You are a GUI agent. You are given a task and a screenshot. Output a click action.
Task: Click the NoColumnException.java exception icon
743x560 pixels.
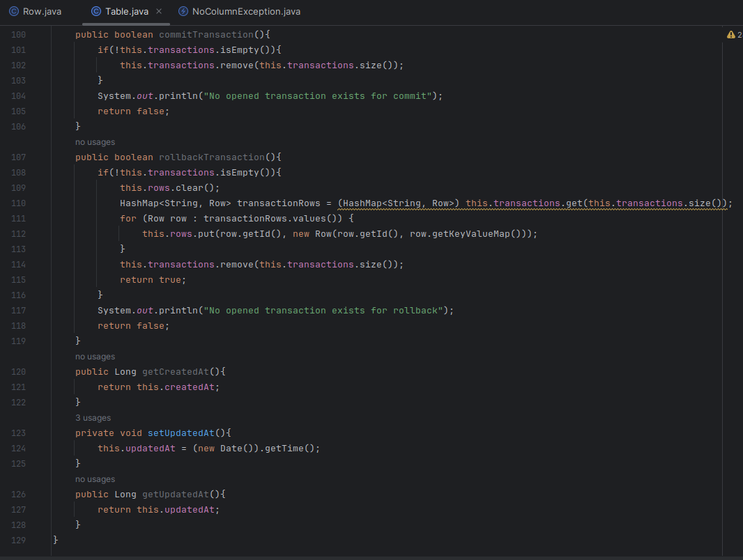click(183, 11)
